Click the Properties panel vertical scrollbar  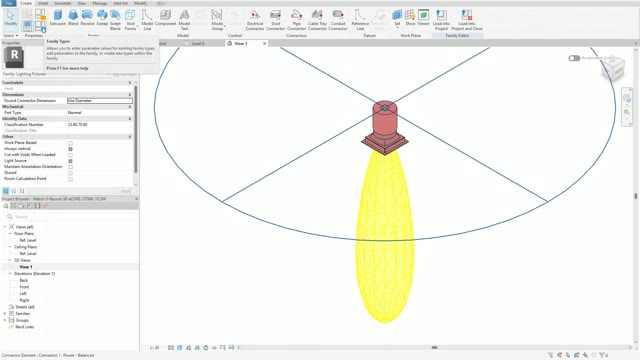point(136,129)
